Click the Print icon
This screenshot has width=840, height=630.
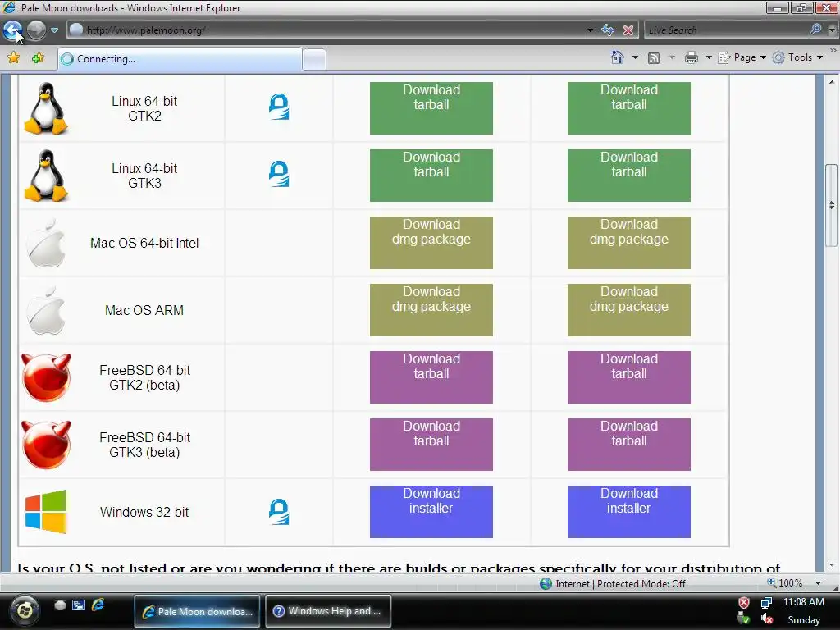(x=691, y=57)
